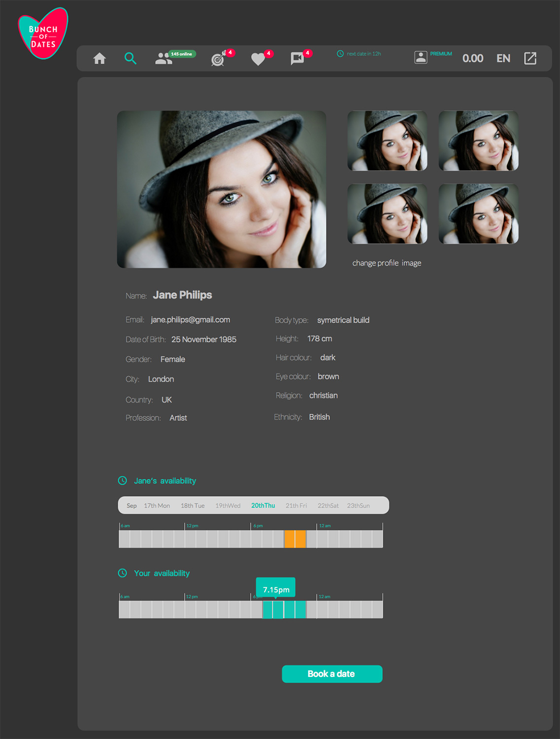Open the video chat messages icon
560x739 pixels.
[x=297, y=59]
